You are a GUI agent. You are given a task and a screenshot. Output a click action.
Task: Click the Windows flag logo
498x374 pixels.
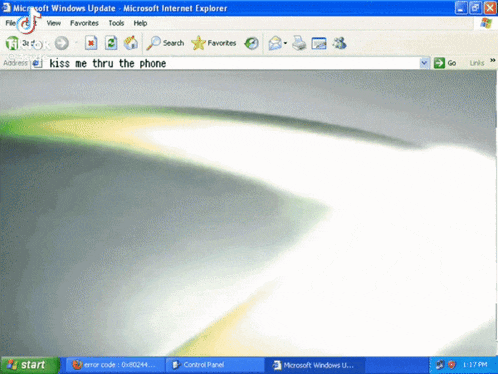[486, 23]
